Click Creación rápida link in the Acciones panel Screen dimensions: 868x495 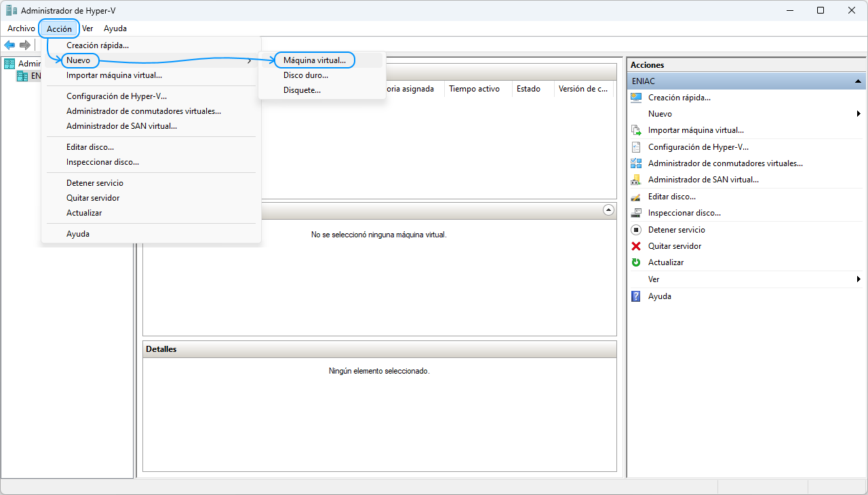click(x=679, y=98)
